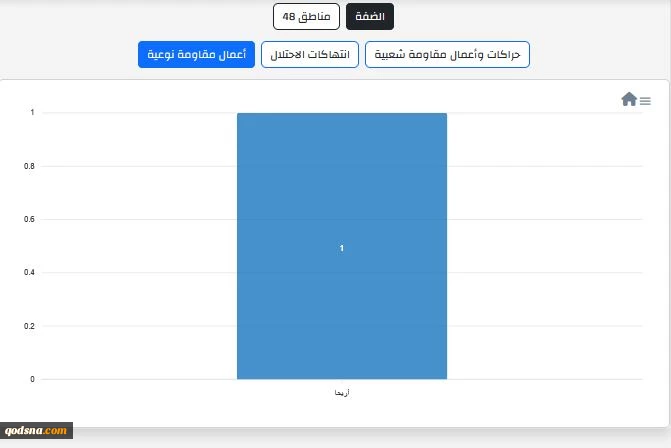Click the y-axis label 0.8

pos(29,166)
